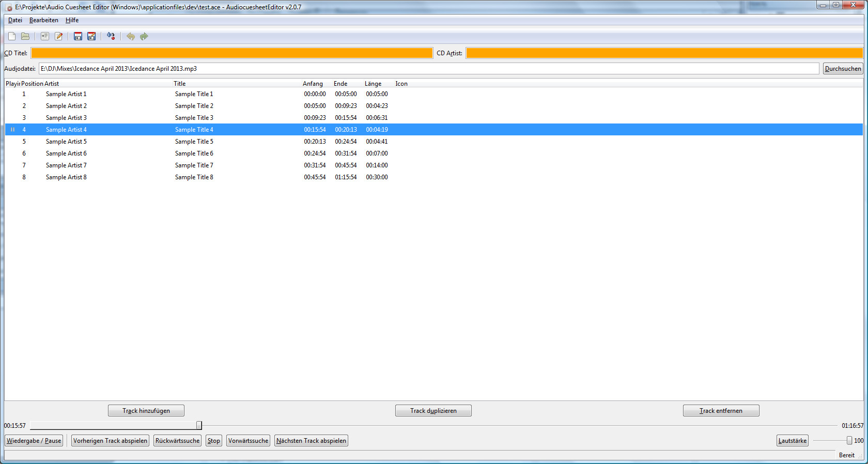Click the current time 00:15:57 label
Image resolution: width=868 pixels, height=464 pixels.
[15, 426]
